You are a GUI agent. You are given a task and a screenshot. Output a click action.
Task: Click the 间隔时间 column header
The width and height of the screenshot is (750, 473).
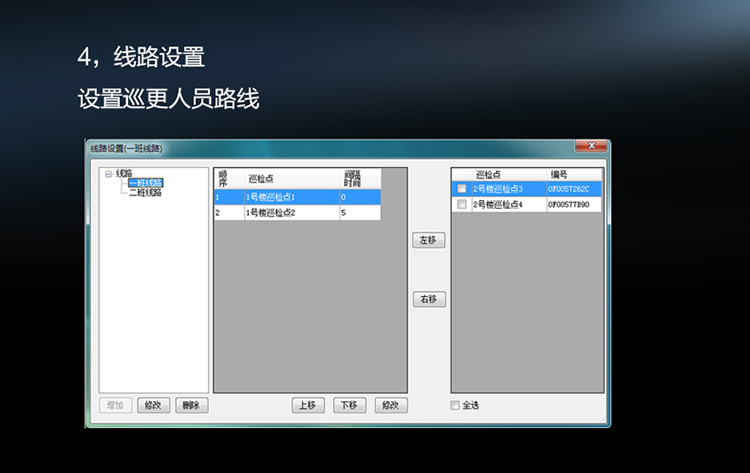click(x=360, y=178)
